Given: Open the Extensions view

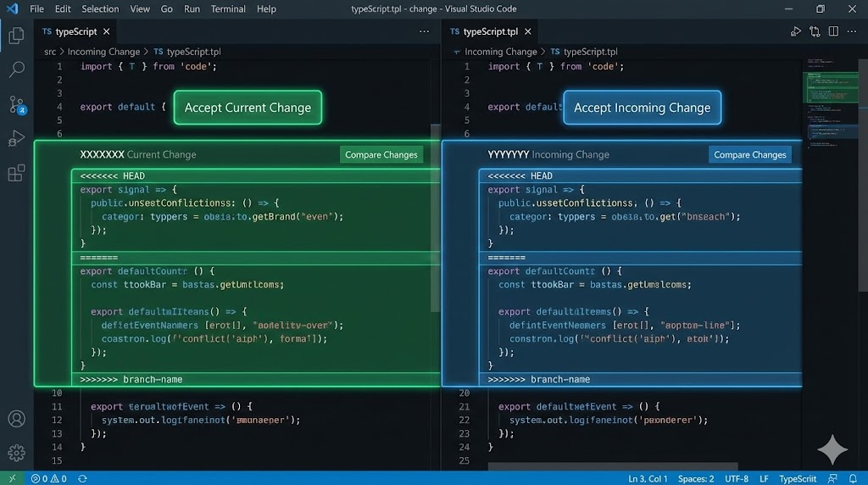Looking at the screenshot, I should (x=16, y=173).
